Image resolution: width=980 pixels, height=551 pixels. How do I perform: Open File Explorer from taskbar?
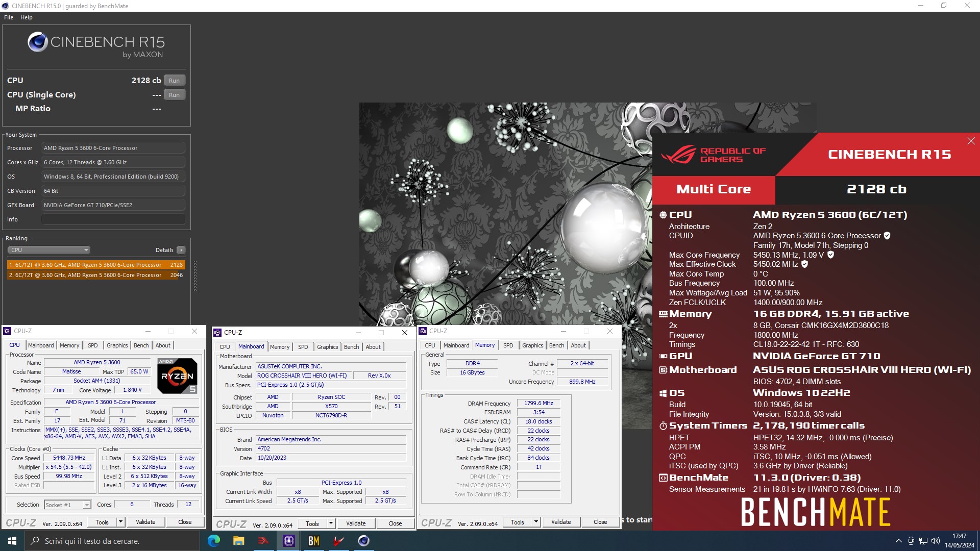(238, 541)
